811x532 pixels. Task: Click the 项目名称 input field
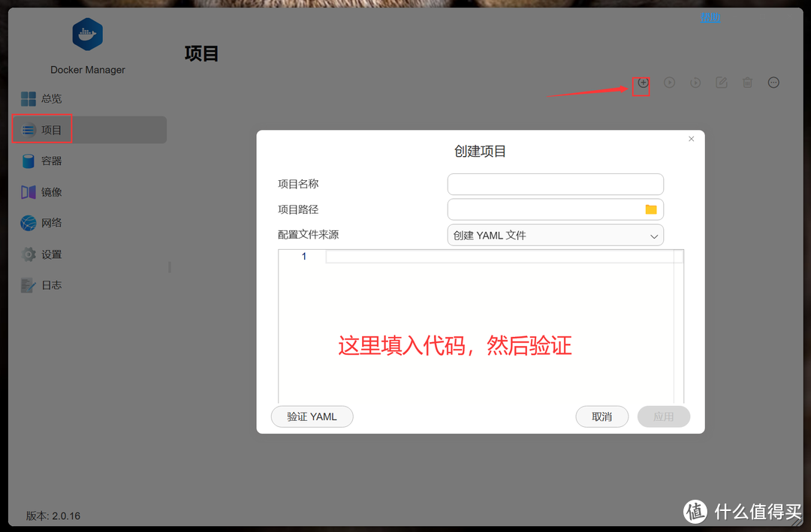click(x=555, y=184)
